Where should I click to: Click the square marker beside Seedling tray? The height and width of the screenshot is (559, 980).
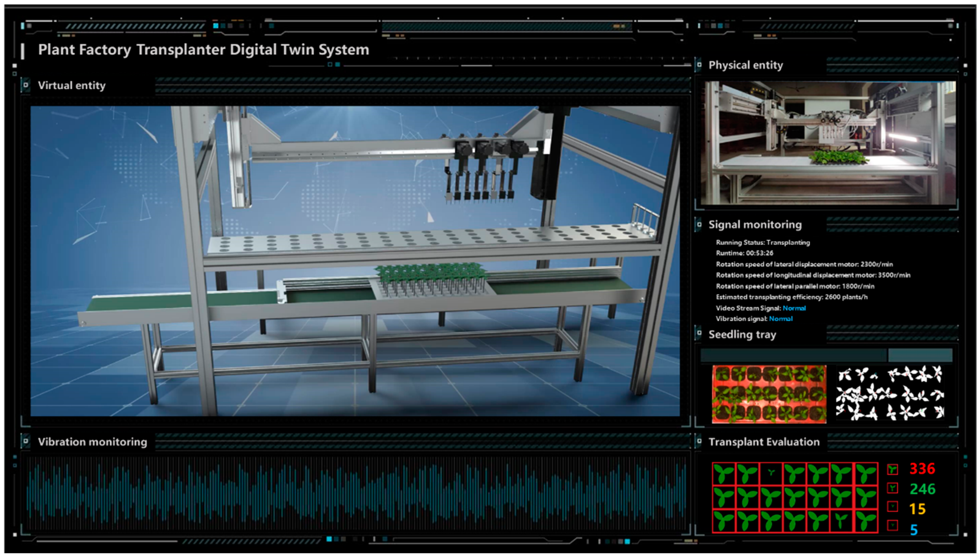pyautogui.click(x=699, y=333)
